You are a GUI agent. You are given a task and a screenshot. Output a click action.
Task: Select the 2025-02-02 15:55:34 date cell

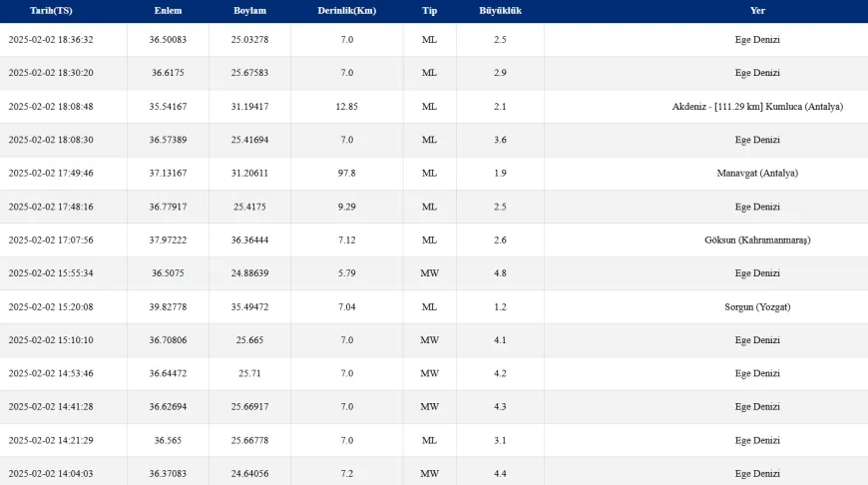tap(51, 273)
